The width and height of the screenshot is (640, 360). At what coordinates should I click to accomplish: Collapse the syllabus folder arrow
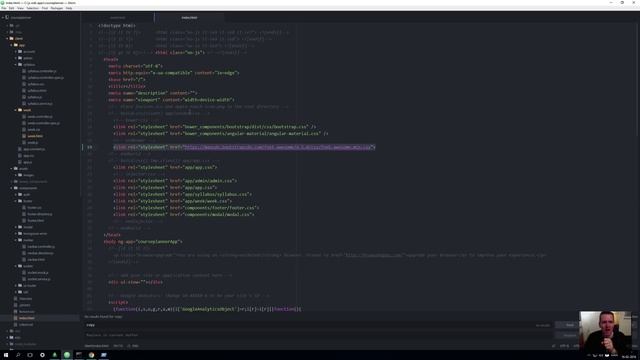[16, 64]
